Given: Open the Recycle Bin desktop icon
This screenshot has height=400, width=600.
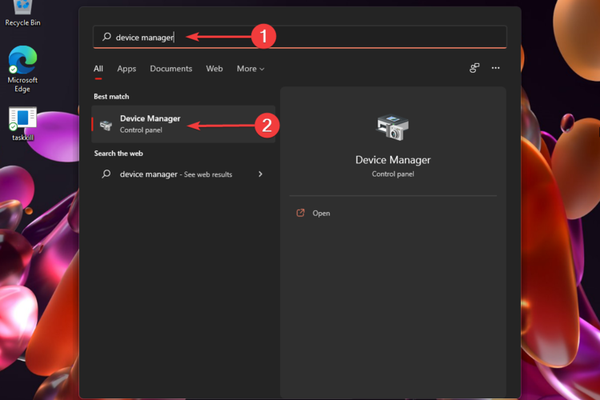Looking at the screenshot, I should coord(22,10).
